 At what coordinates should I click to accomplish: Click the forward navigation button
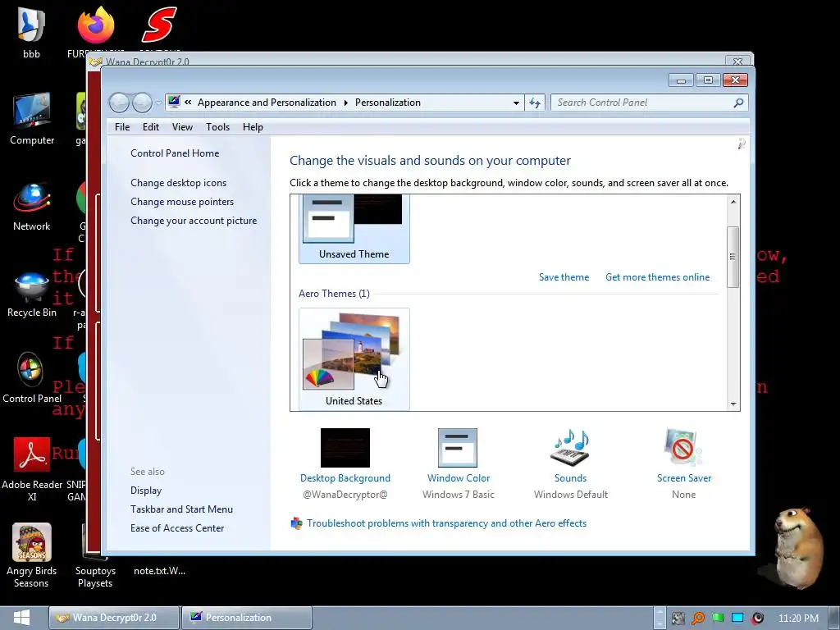click(142, 103)
